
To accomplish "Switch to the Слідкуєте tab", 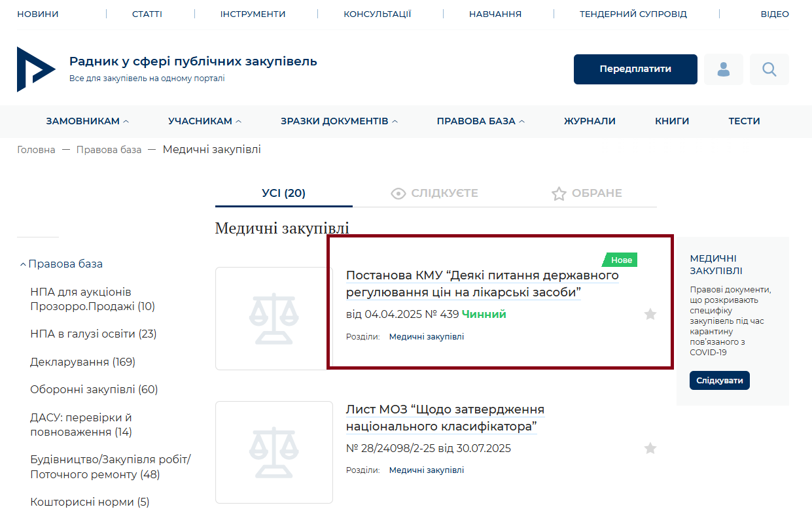I will click(x=434, y=194).
